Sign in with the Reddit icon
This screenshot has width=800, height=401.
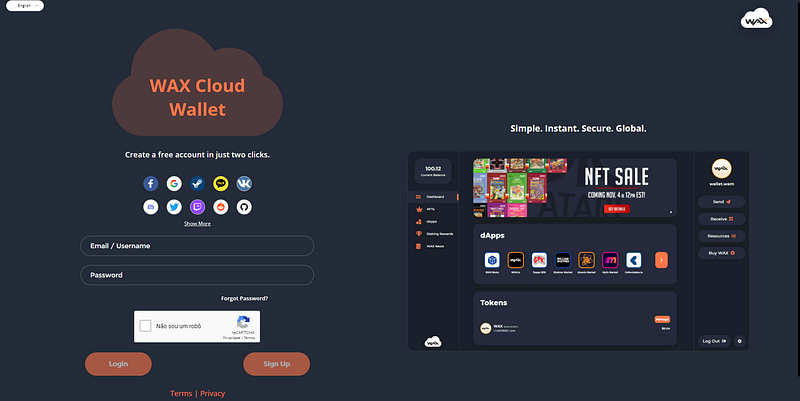221,207
